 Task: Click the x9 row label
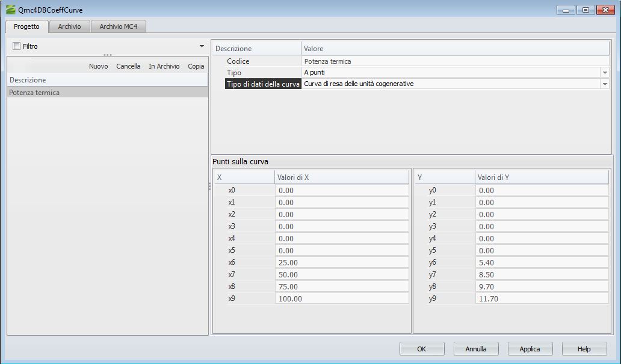[232, 298]
